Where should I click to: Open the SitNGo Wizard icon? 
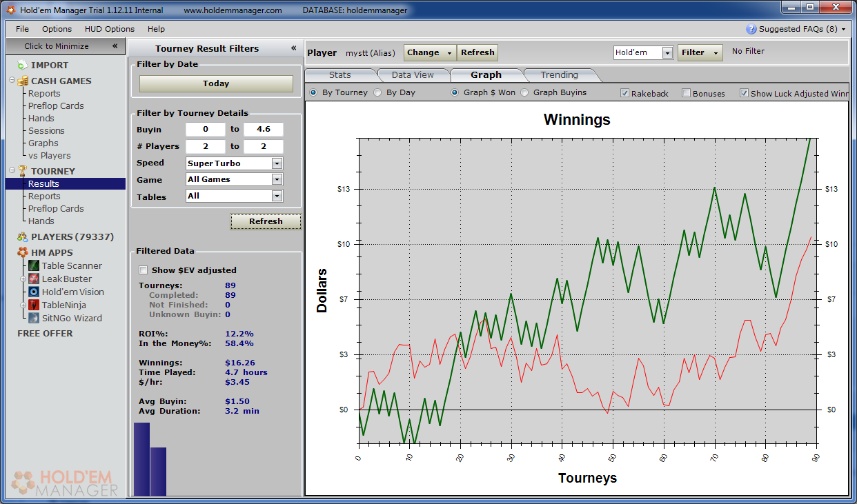(x=34, y=319)
